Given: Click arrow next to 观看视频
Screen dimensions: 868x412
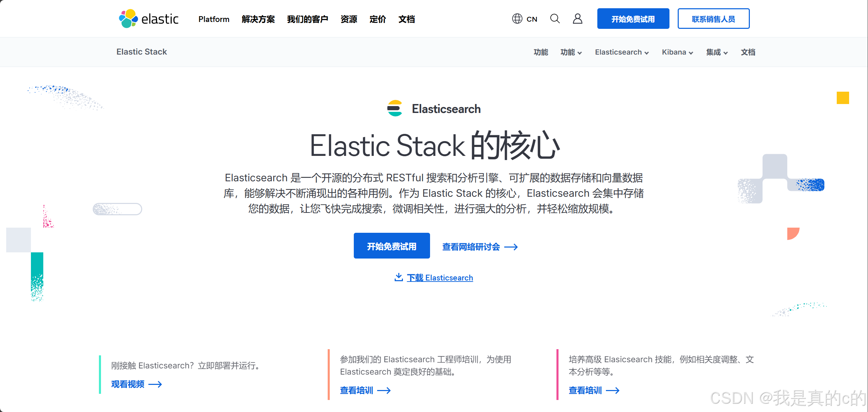Looking at the screenshot, I should pyautogui.click(x=155, y=384).
